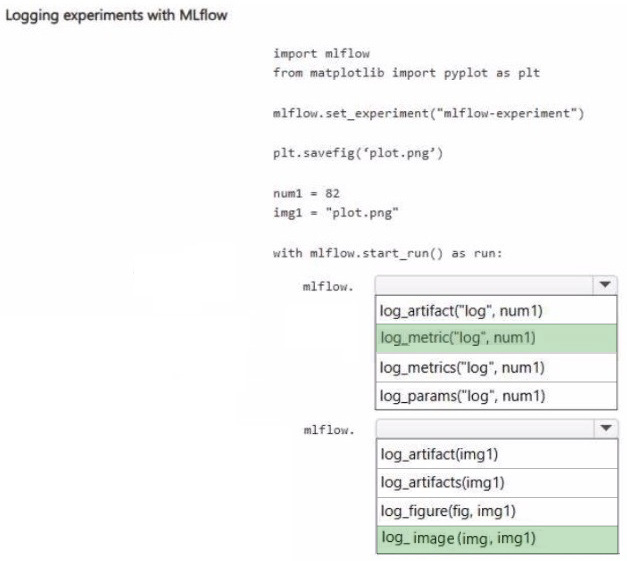Select log_metrics("log", num1) option

pos(496,367)
